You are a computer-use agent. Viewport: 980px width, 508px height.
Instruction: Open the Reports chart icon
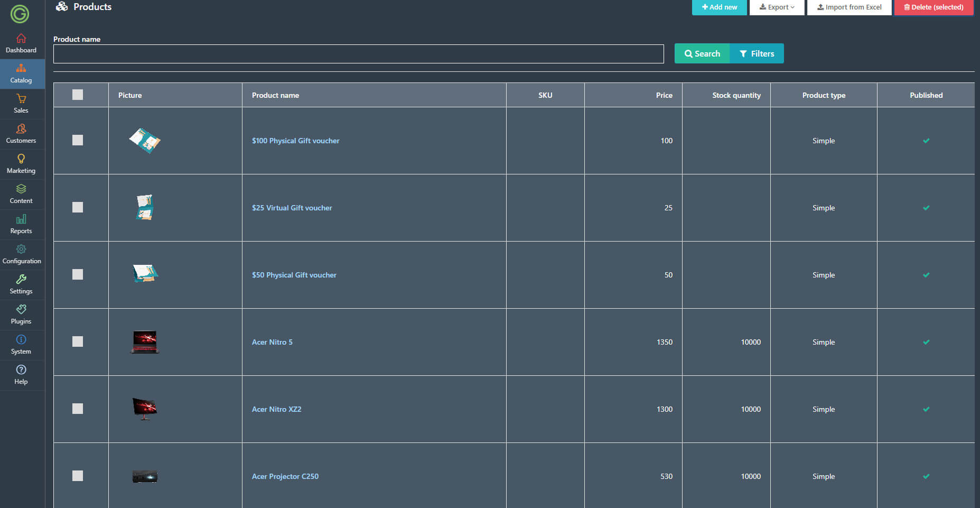click(x=21, y=219)
